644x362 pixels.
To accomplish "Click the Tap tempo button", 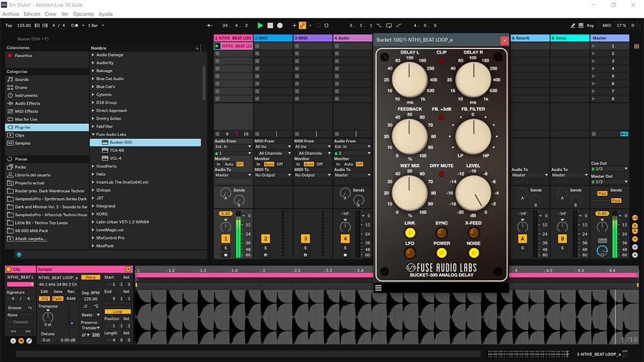I will pyautogui.click(x=9, y=25).
